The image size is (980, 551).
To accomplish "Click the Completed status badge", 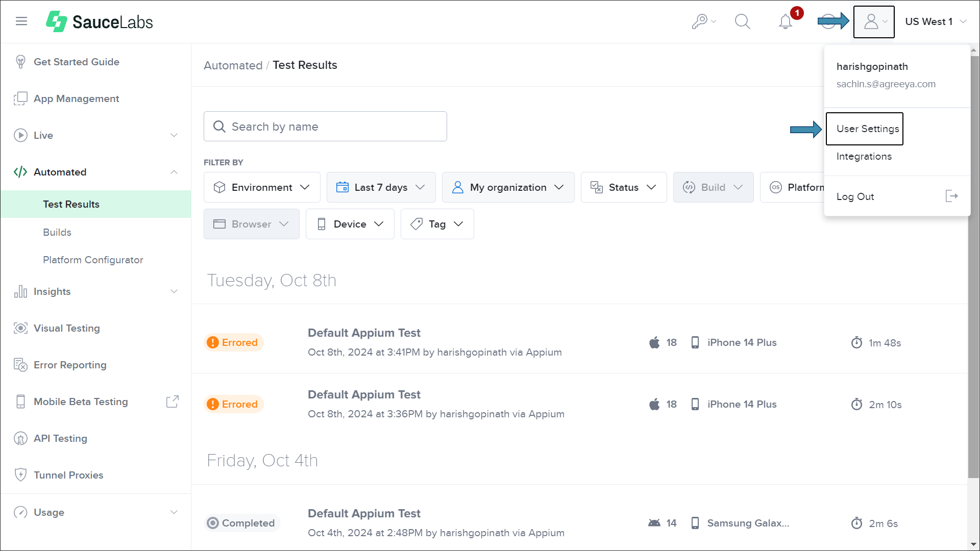I will coord(242,523).
